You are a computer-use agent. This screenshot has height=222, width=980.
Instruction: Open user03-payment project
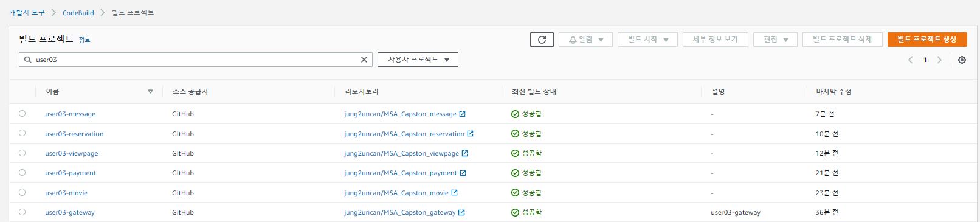click(71, 173)
